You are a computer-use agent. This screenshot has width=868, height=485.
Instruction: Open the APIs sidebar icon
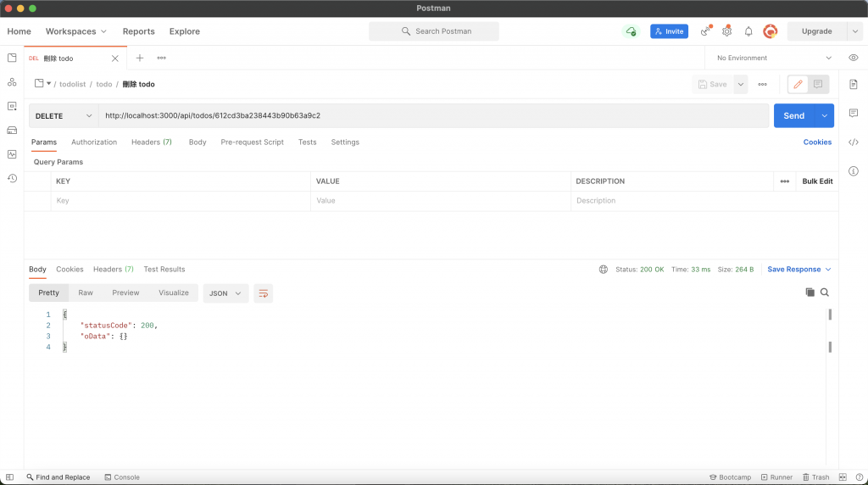pos(12,82)
